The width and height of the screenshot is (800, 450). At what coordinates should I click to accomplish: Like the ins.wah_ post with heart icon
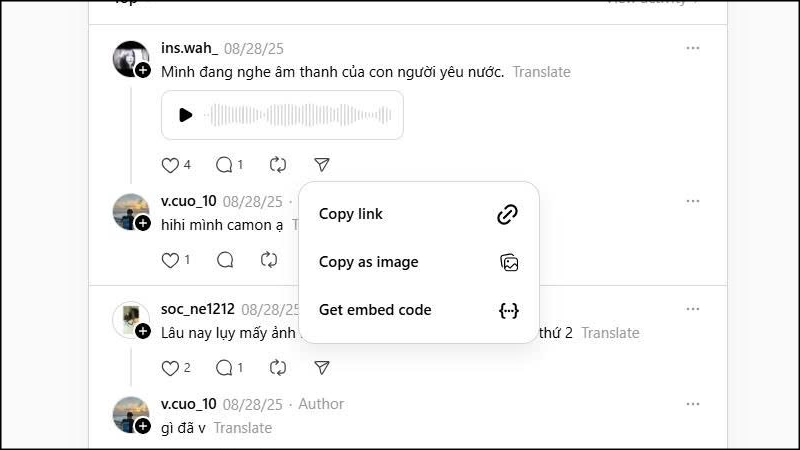[170, 165]
